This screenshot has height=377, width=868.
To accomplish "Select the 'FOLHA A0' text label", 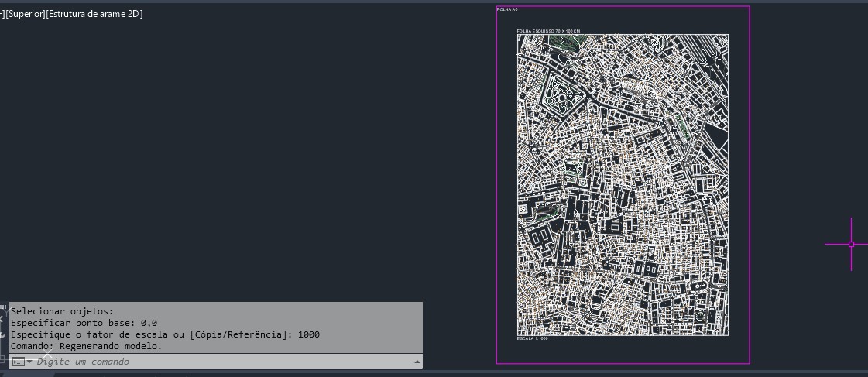I will click(x=507, y=9).
